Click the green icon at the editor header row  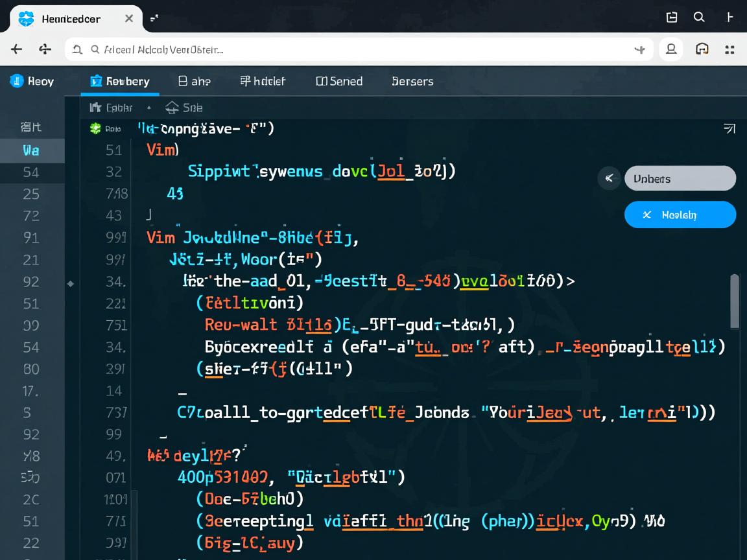[95, 128]
